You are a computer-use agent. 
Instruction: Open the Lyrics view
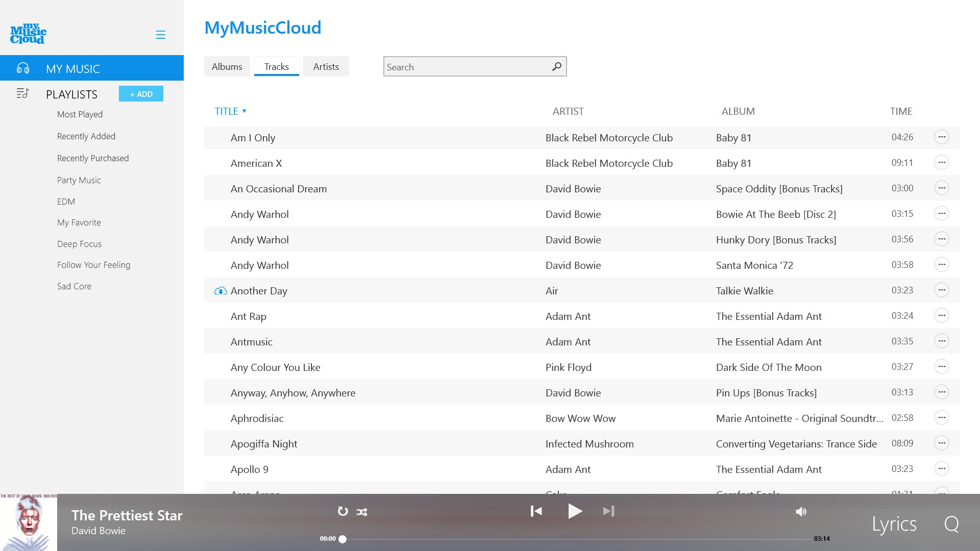pos(894,524)
